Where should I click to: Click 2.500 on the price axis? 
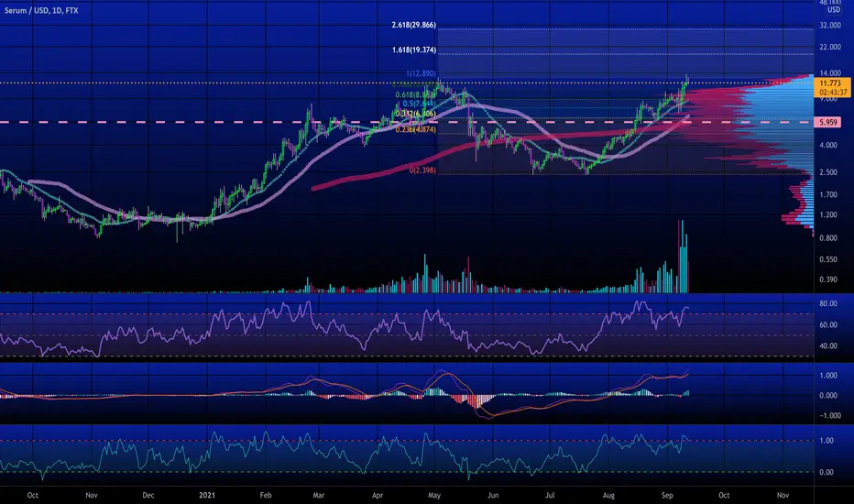tap(828, 172)
